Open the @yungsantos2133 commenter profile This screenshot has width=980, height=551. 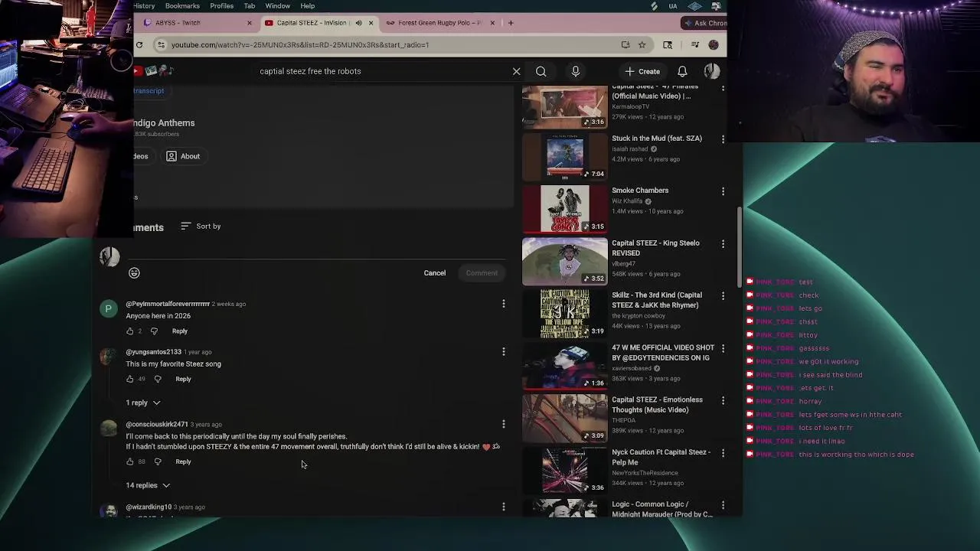153,352
